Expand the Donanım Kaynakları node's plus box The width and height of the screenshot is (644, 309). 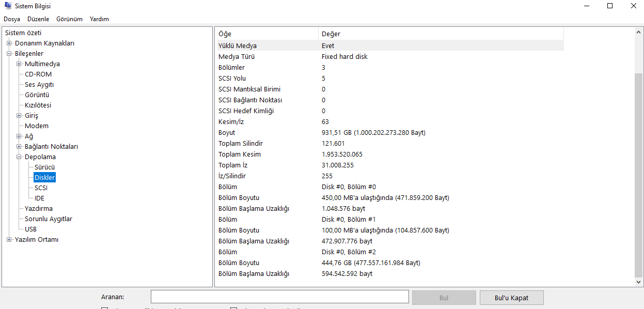9,43
